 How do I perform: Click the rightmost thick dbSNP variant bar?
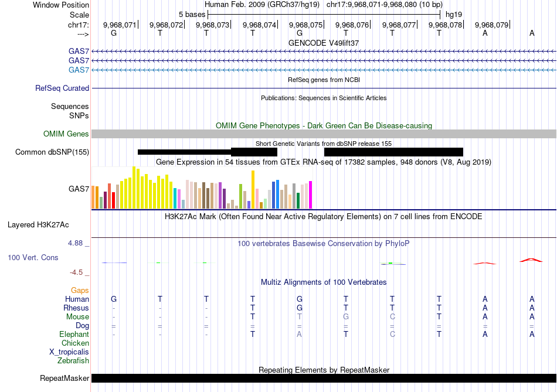click(393, 152)
